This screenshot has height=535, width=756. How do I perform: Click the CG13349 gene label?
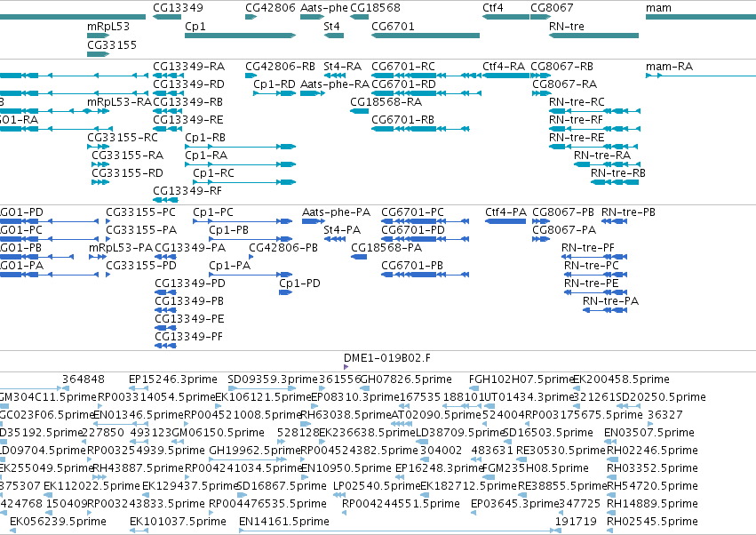(178, 8)
